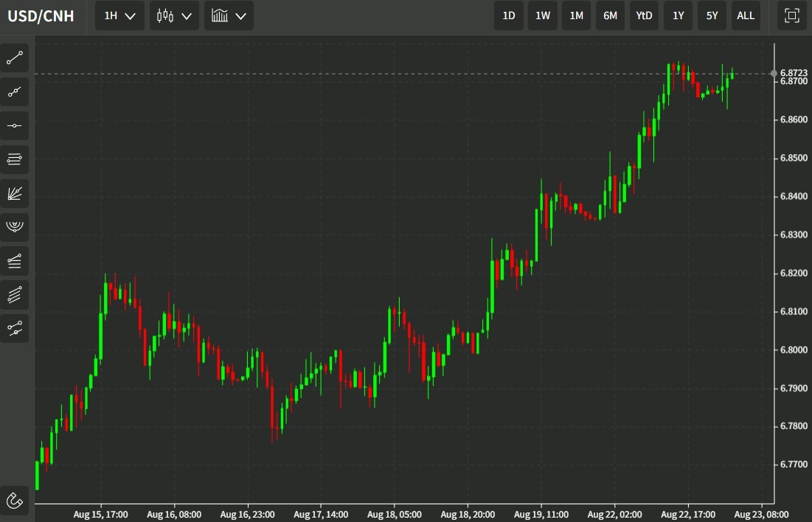Click the Aug 16, 23:00 time label
This screenshot has width=812, height=522.
coord(248,514)
